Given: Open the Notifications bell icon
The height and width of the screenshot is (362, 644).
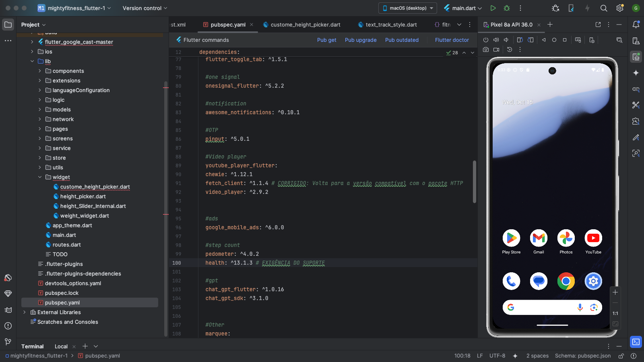Looking at the screenshot, I should pos(636,25).
